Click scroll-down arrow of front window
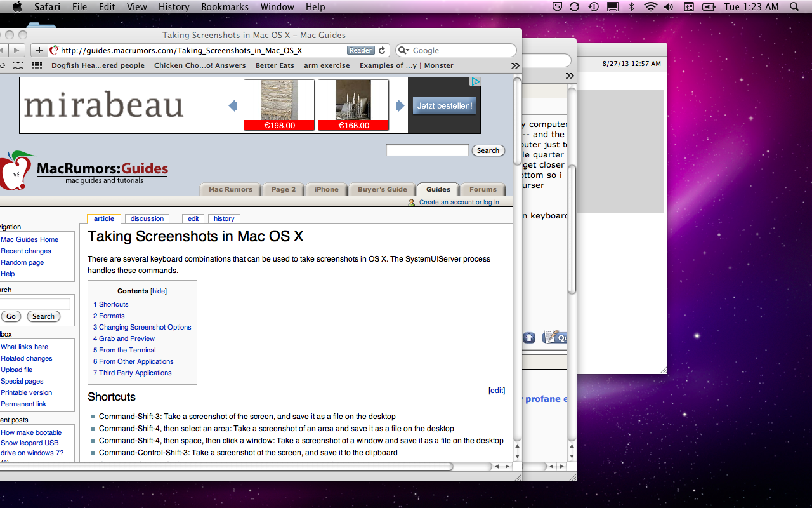 coord(517,456)
